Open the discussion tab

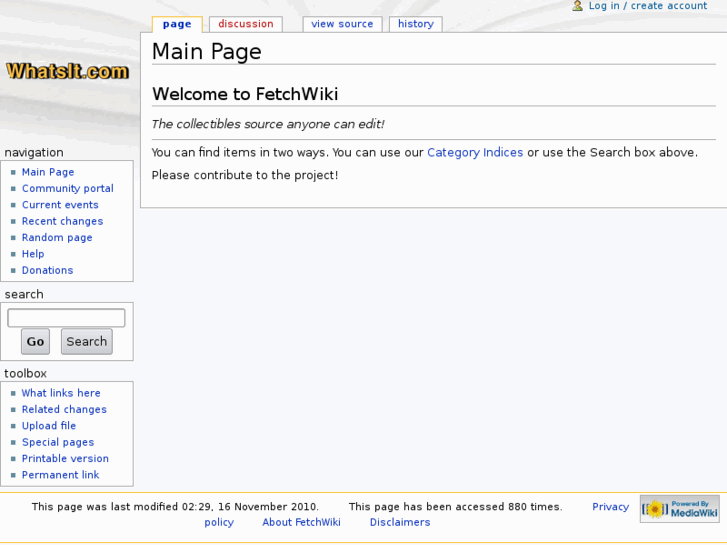[246, 24]
